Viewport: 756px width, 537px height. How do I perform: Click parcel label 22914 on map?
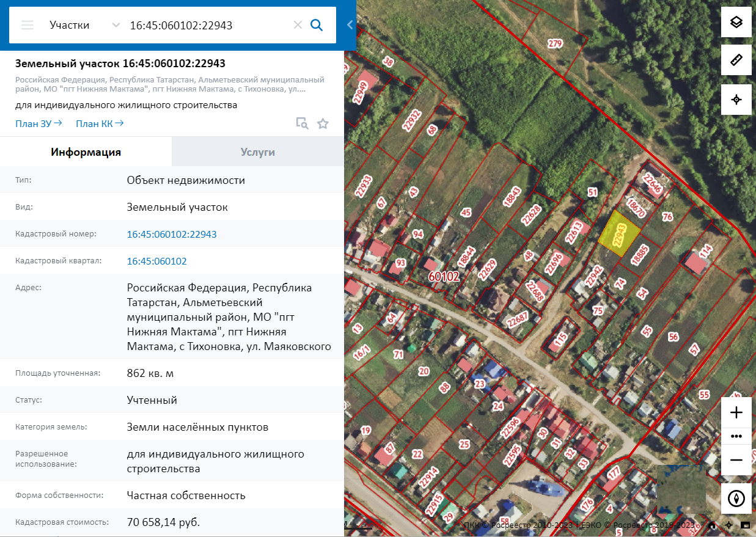[x=429, y=478]
